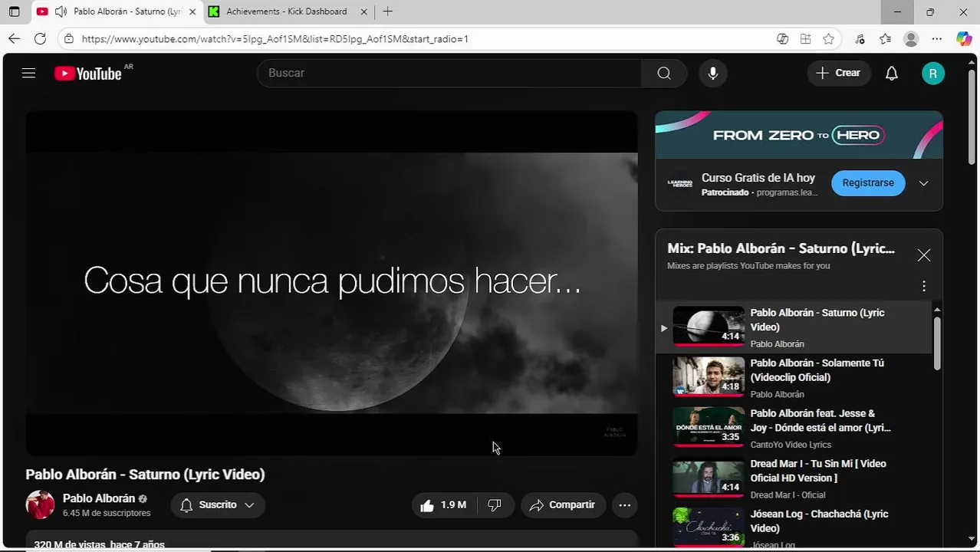
Task: Play Dónde está el amor thumbnail
Action: pyautogui.click(x=709, y=427)
